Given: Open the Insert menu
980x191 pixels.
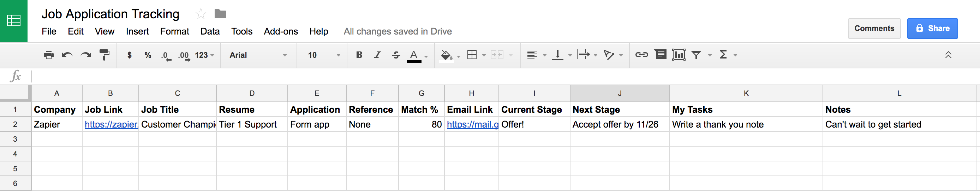Looking at the screenshot, I should point(137,31).
